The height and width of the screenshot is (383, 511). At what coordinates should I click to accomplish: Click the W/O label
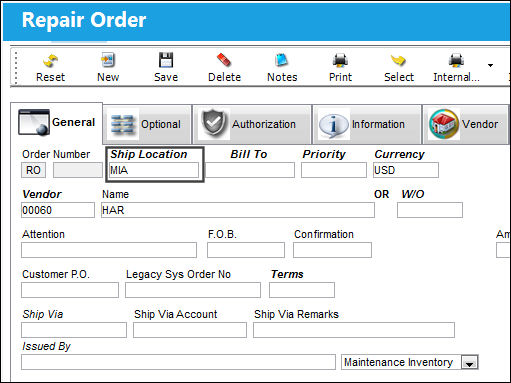coord(413,194)
